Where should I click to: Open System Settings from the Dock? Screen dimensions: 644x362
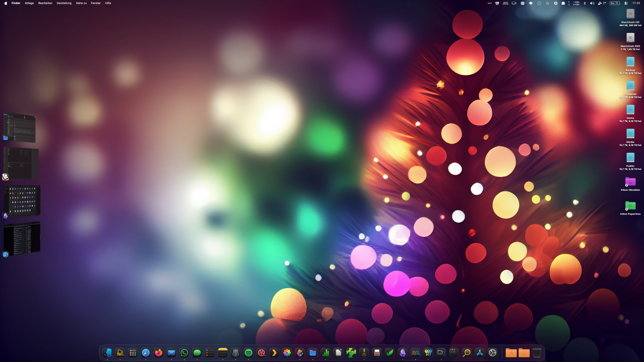[492, 353]
